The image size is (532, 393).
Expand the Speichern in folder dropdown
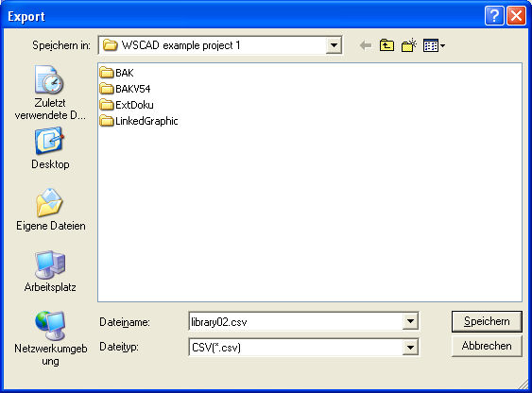coord(334,45)
